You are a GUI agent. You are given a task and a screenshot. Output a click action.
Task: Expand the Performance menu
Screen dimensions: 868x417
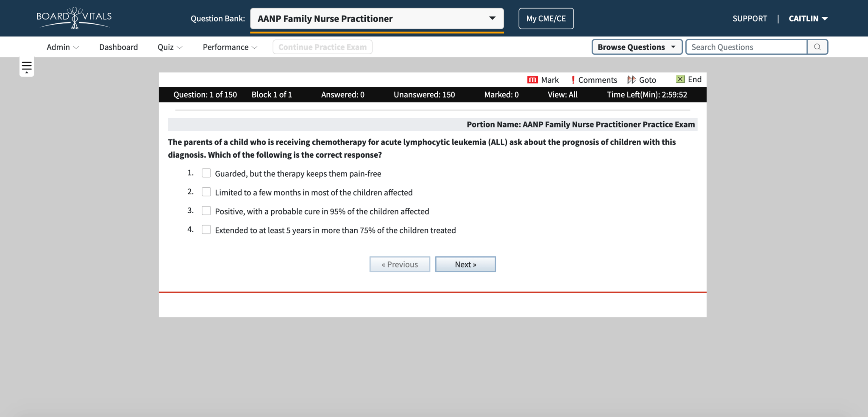click(230, 47)
